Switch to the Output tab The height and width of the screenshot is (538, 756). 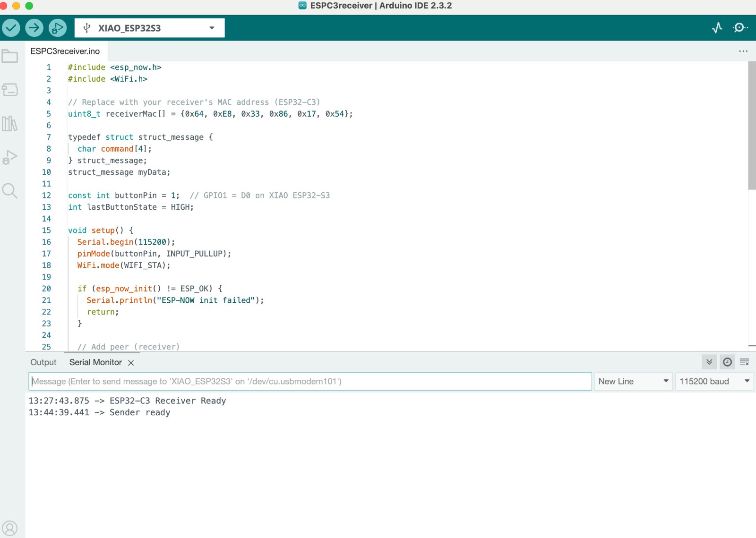coord(43,362)
